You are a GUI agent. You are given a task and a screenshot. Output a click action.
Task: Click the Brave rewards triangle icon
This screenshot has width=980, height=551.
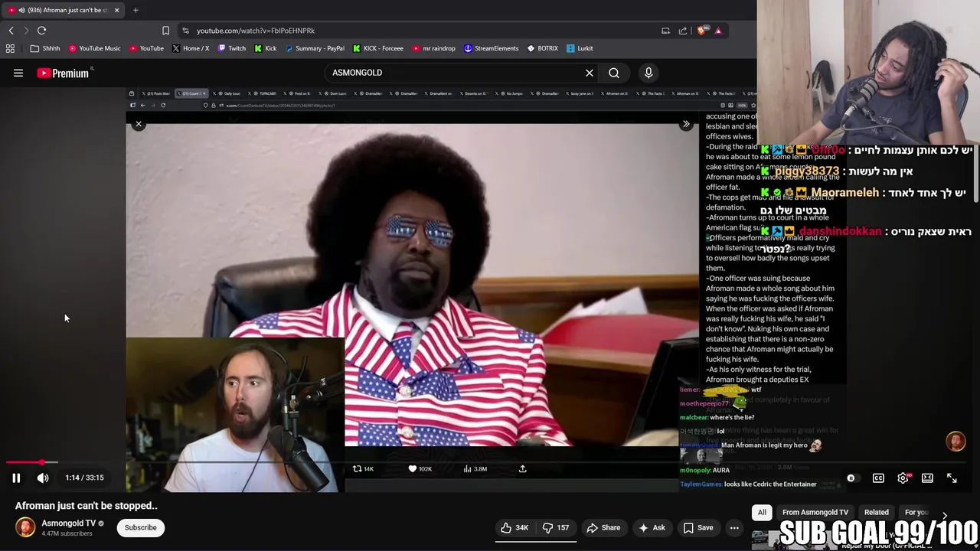click(x=718, y=31)
